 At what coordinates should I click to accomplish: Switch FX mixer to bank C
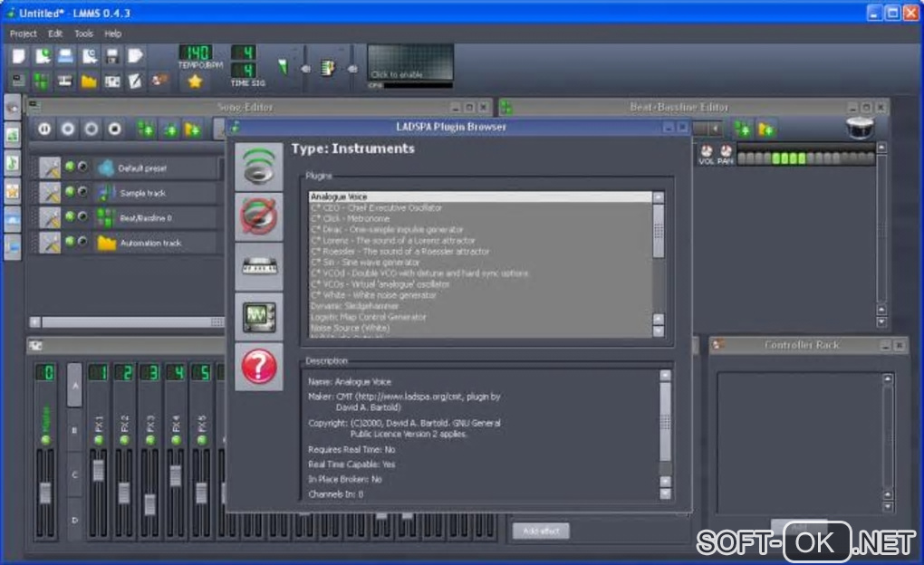point(75,474)
